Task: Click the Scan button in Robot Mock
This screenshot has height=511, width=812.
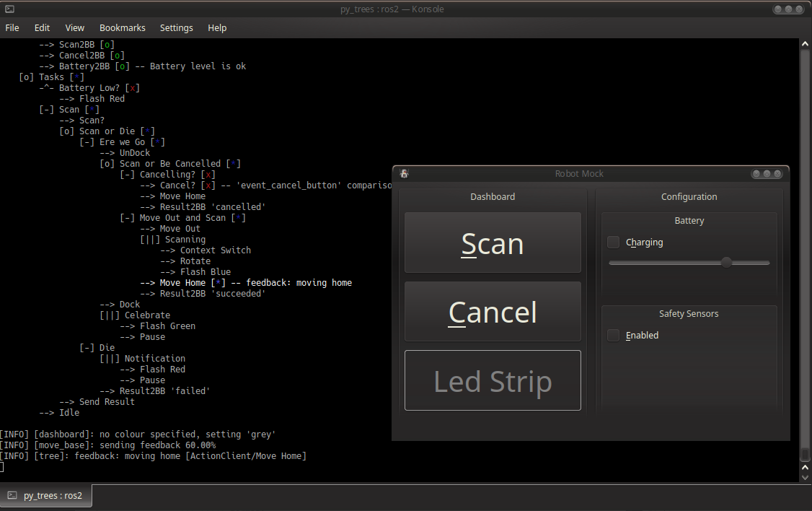Action: point(493,243)
